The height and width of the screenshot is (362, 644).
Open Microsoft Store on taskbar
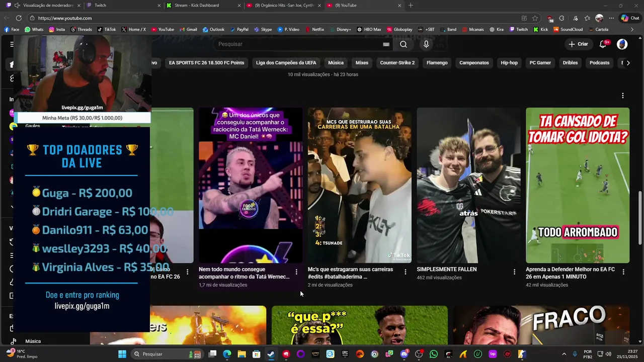coord(256,354)
